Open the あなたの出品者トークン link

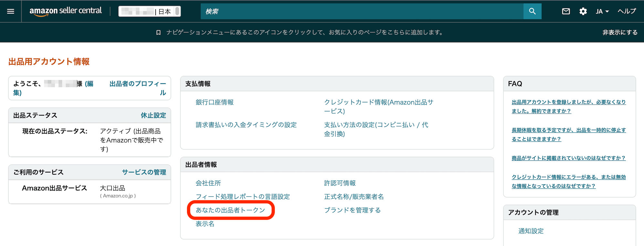coord(230,210)
